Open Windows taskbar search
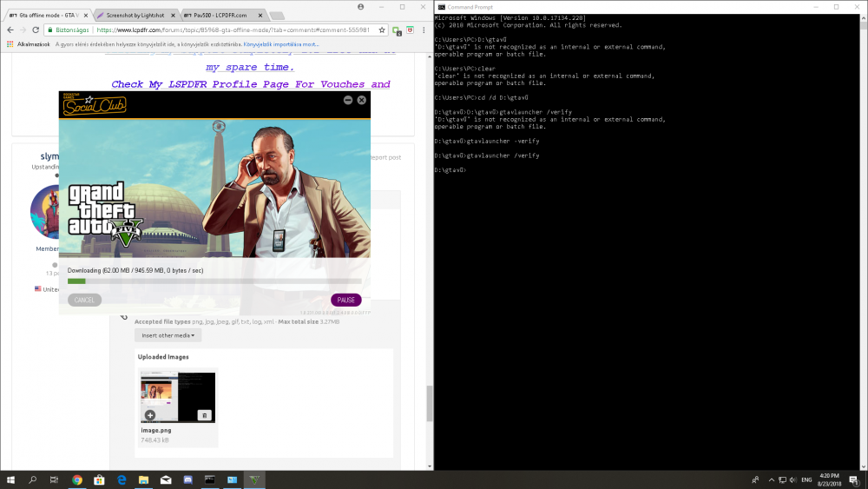Image resolution: width=868 pixels, height=489 pixels. pos(33,479)
